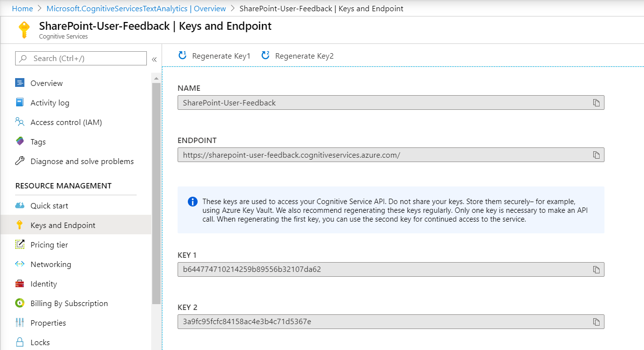This screenshot has height=350, width=644.
Task: Go to Networking settings
Action: click(x=51, y=264)
